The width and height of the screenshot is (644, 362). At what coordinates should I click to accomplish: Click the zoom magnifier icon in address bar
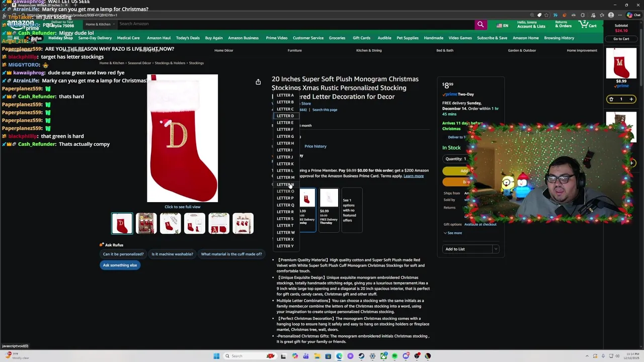(532, 15)
